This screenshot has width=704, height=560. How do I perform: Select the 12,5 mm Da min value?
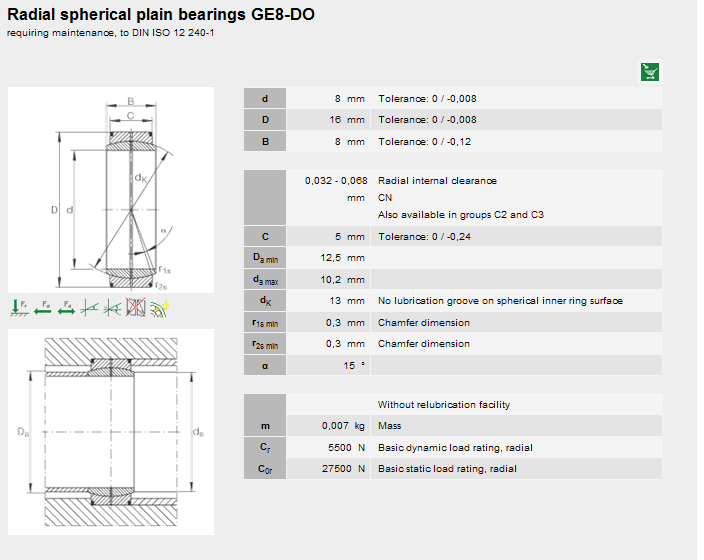pos(343,258)
